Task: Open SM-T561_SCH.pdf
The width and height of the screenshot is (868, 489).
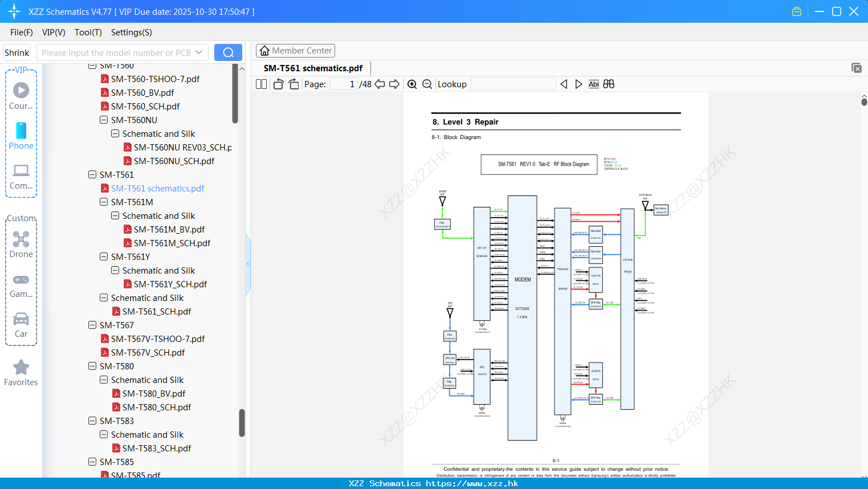Action: (157, 311)
